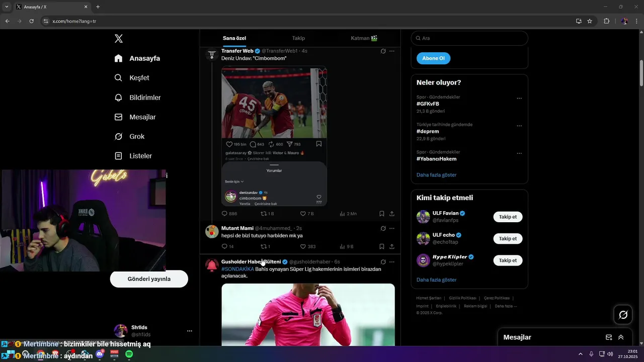The image size is (644, 362).
Task: View analytics of Mutant Mami post
Action: (347, 246)
